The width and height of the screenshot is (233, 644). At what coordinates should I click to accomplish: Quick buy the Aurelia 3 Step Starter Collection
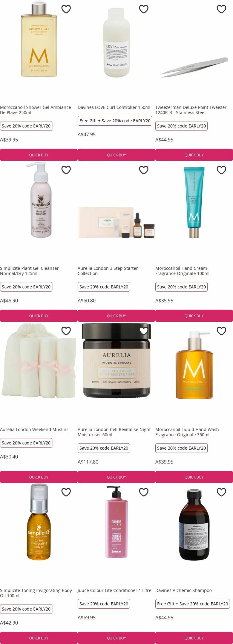point(116,316)
